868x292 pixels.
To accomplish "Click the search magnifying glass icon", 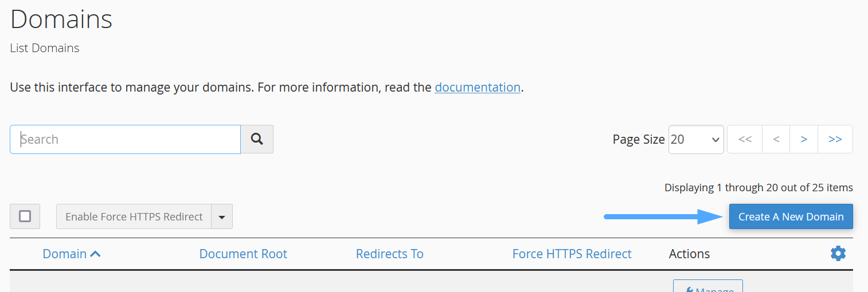I will point(257,139).
